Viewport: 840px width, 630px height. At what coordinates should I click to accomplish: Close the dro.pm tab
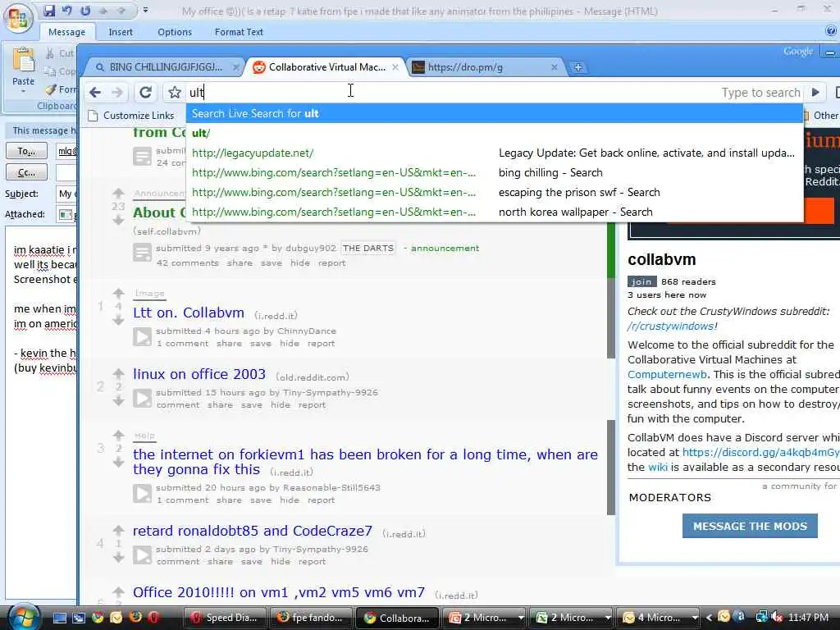(x=554, y=67)
